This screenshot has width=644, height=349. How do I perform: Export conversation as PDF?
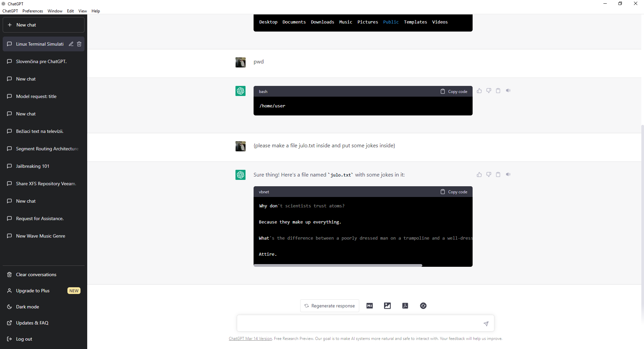405,306
